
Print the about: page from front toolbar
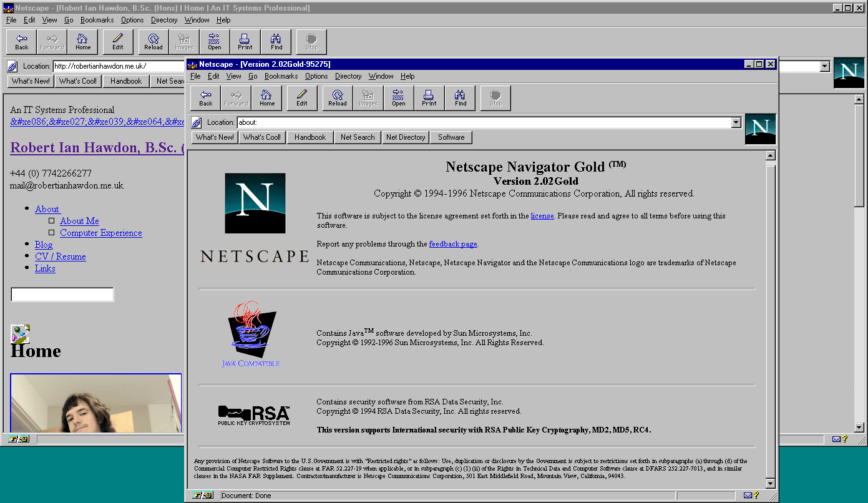429,98
